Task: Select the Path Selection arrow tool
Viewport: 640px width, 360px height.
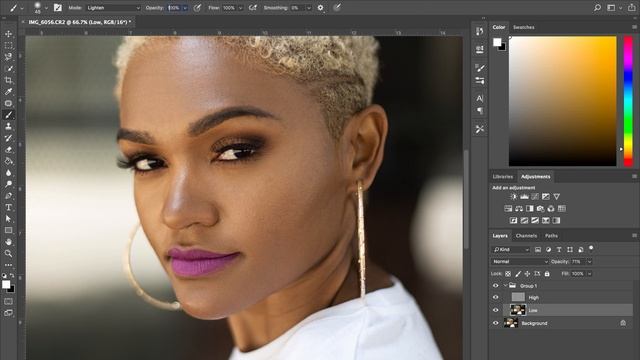Action: point(8,219)
